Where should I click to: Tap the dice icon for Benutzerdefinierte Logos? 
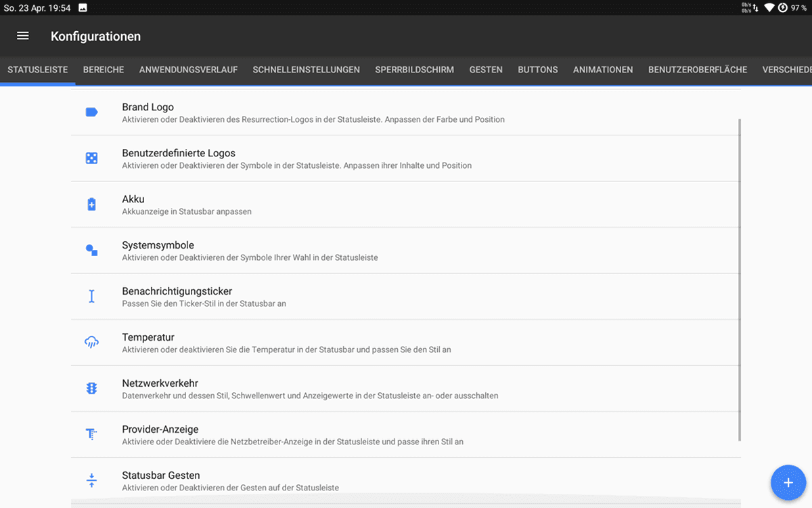(91, 158)
